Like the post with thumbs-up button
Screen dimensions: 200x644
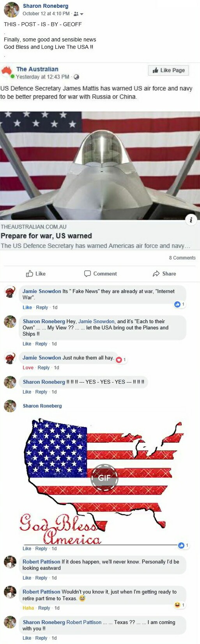pos(35,274)
